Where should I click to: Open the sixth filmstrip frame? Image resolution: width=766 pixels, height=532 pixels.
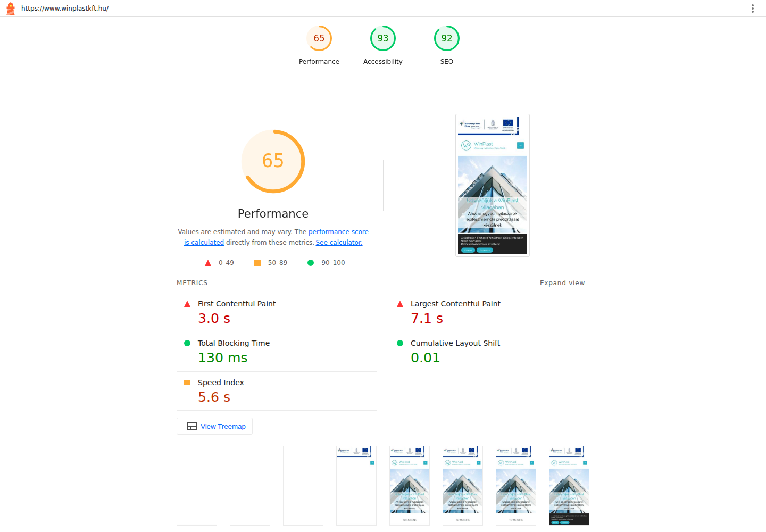(463, 486)
